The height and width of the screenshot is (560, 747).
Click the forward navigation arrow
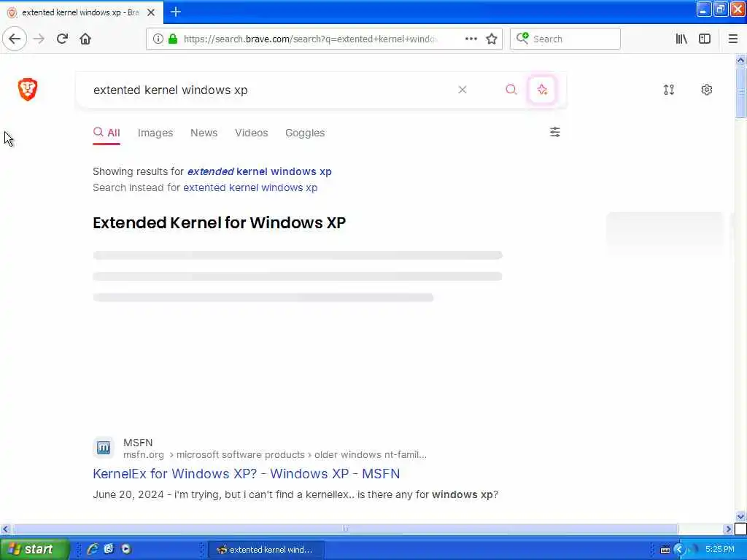[39, 39]
